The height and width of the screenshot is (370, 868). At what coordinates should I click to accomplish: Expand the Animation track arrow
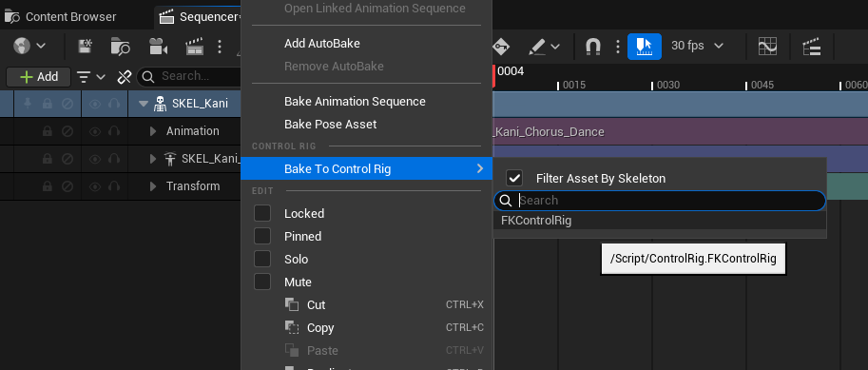[153, 131]
